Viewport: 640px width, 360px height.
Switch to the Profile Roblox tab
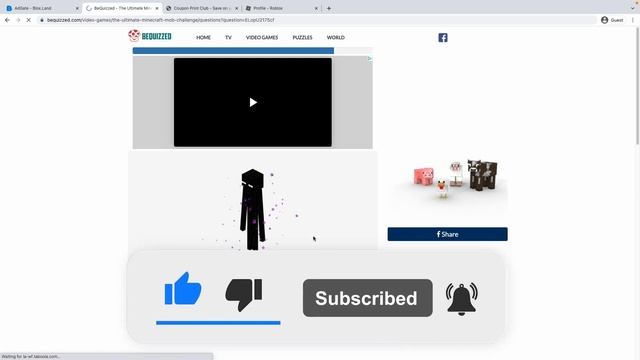coord(281,8)
